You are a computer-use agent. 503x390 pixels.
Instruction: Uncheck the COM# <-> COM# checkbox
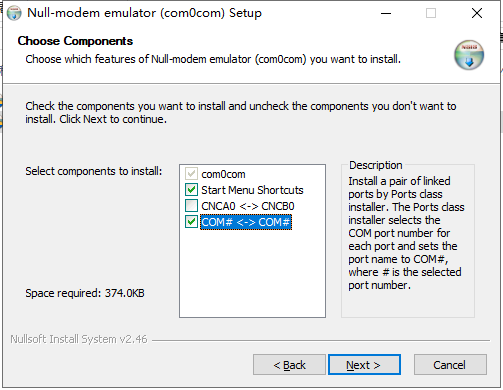click(x=191, y=222)
